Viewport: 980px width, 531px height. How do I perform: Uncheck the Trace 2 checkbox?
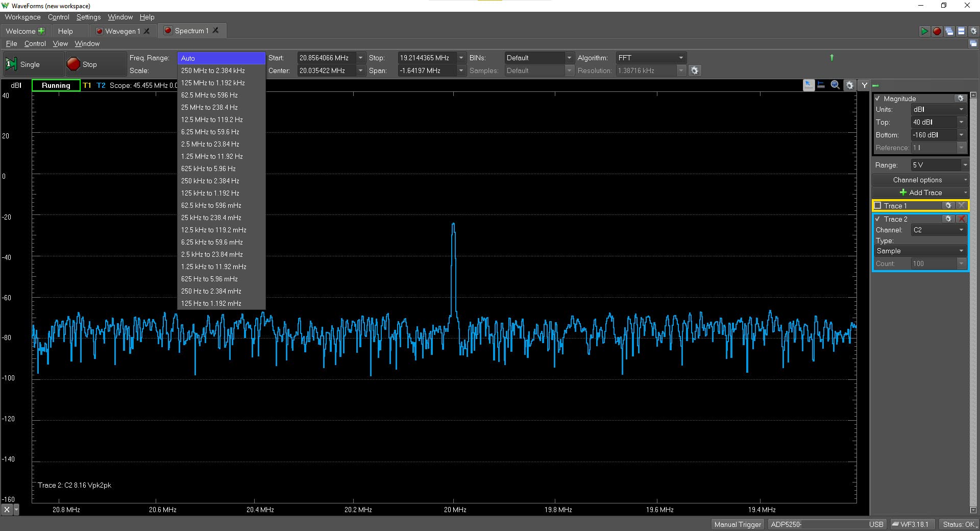pyautogui.click(x=878, y=219)
